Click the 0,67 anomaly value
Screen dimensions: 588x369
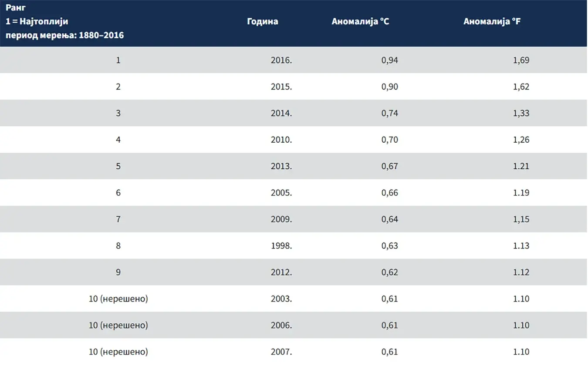390,166
